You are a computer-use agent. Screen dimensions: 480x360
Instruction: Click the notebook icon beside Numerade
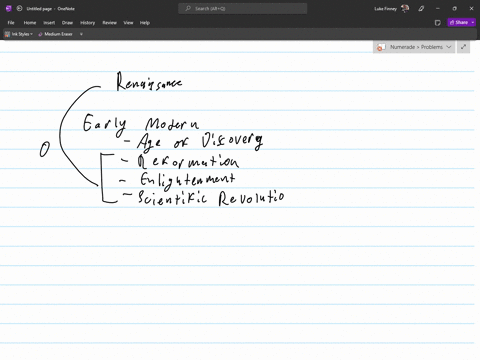[381, 47]
